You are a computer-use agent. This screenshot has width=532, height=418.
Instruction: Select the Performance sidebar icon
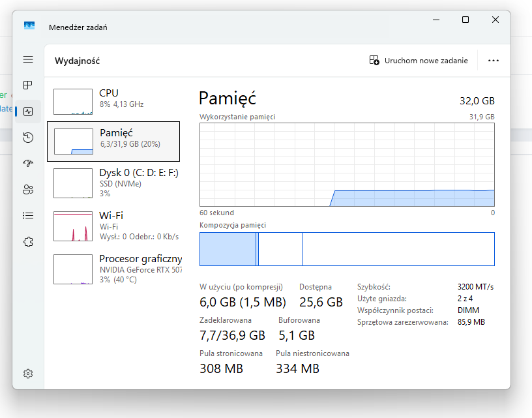[28, 112]
